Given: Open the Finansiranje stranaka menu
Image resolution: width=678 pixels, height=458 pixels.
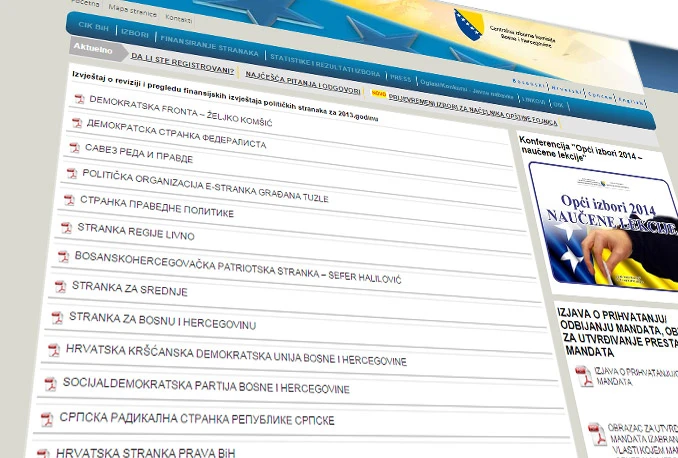Looking at the screenshot, I should 209,45.
